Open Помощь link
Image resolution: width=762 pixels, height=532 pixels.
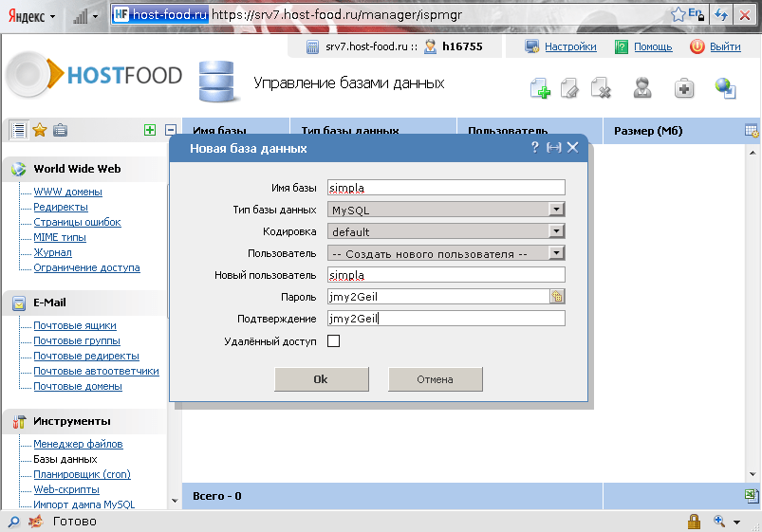click(653, 46)
